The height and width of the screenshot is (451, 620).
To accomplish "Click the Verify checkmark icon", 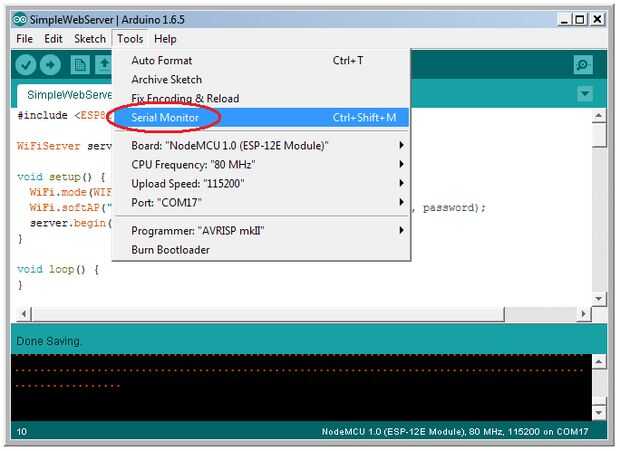I will pos(26,65).
